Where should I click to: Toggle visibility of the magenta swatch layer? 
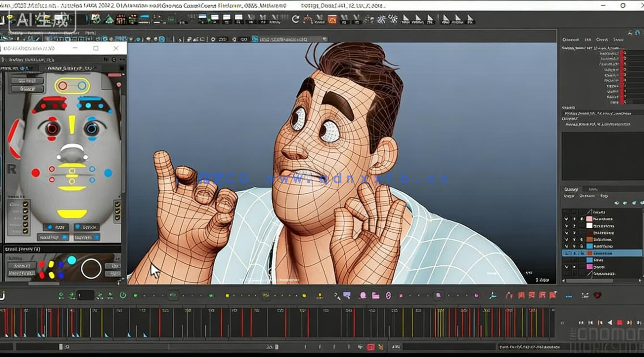(x=566, y=267)
